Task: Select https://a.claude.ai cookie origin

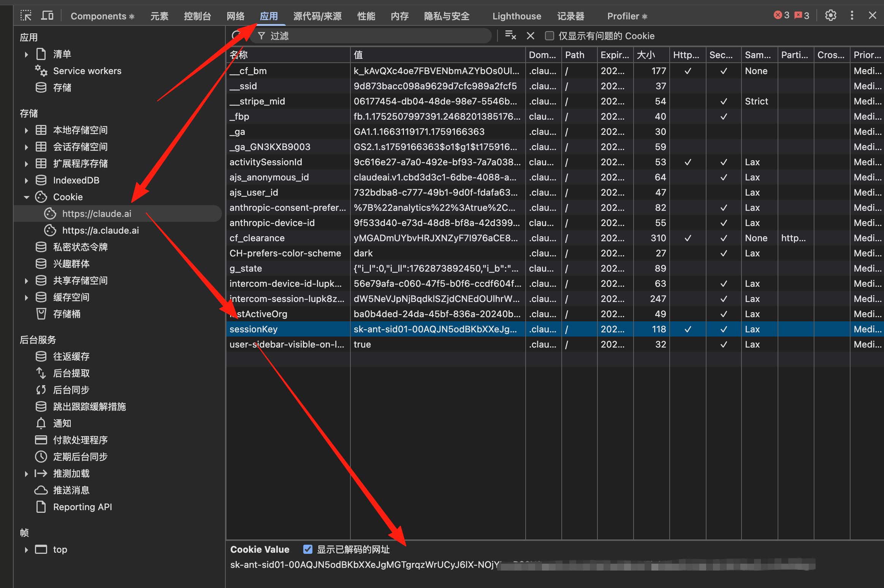Action: click(100, 231)
